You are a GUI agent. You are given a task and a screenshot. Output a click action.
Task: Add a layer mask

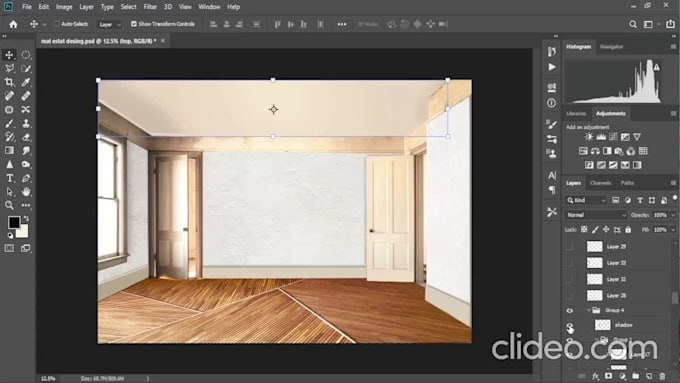click(608, 376)
